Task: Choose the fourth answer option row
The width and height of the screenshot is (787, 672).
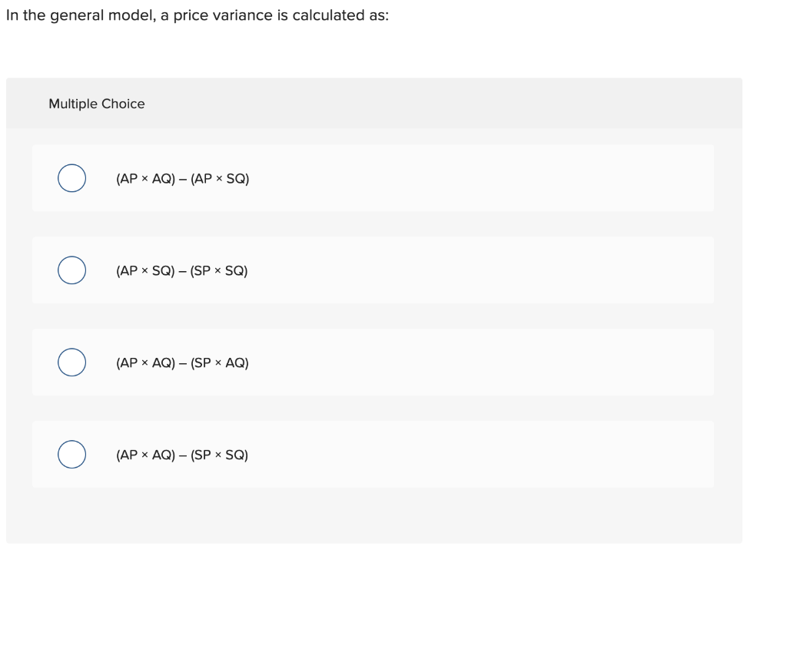Action: (x=373, y=454)
